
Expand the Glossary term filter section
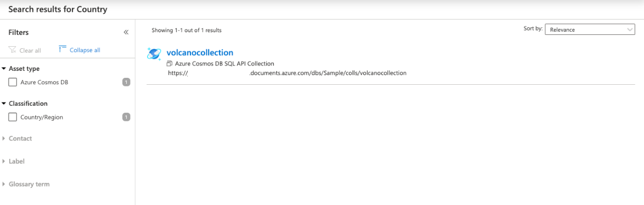pos(26,184)
